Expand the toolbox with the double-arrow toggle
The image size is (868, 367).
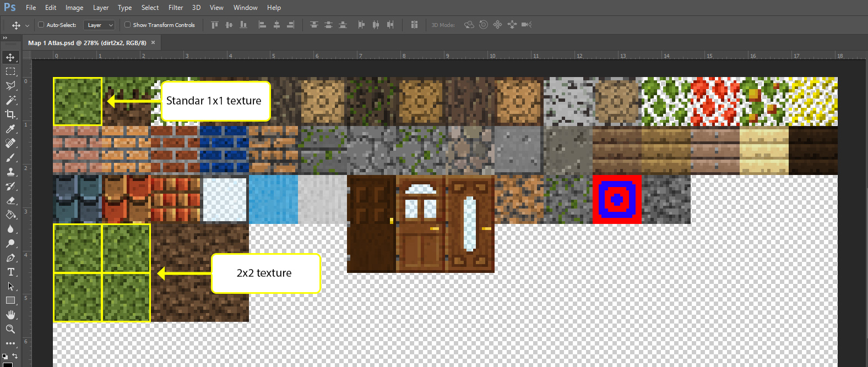[x=5, y=38]
